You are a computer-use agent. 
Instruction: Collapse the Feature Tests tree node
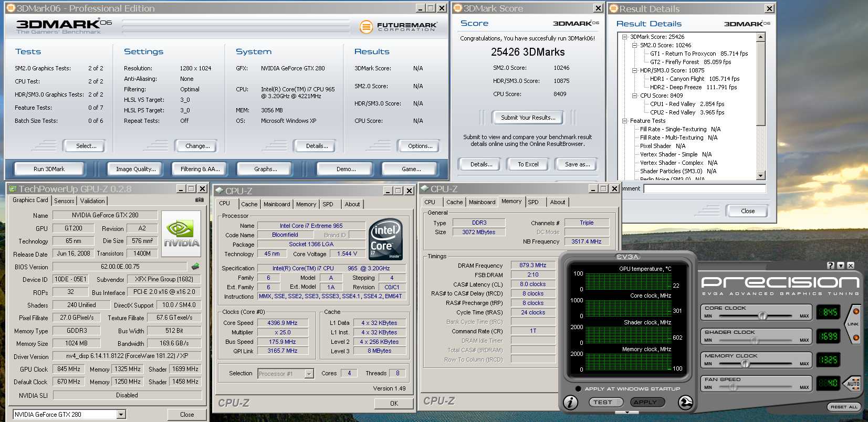624,121
